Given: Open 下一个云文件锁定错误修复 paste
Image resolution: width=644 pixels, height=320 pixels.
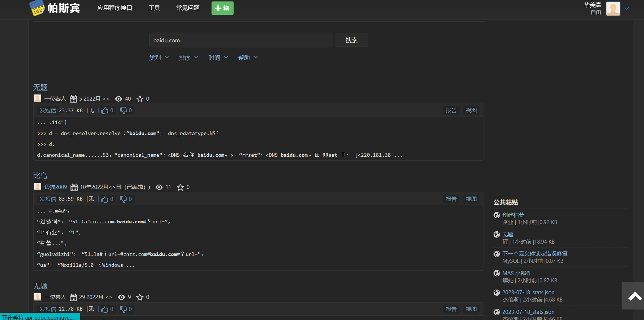Looking at the screenshot, I should (x=535, y=254).
